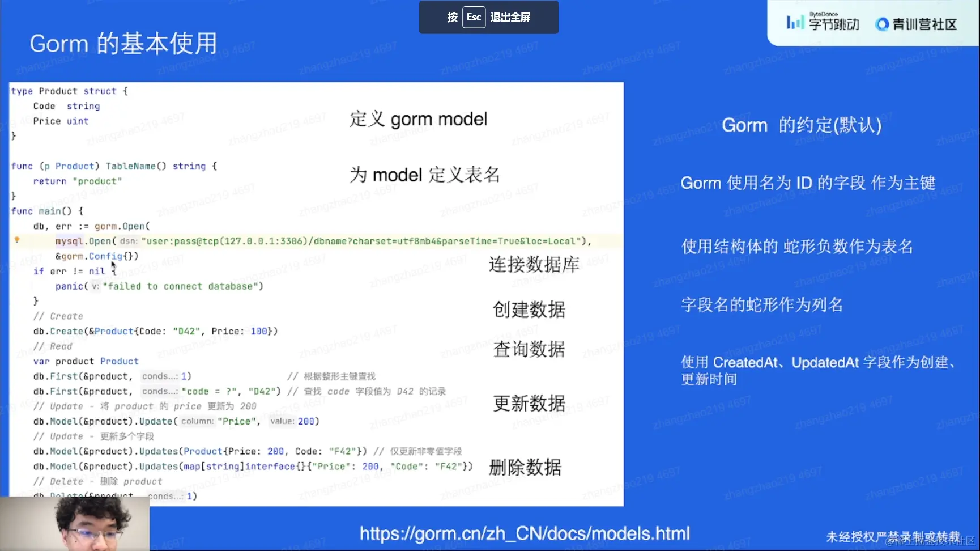Click the db.Create(&Product{...}) line
980x551 pixels.
click(155, 331)
